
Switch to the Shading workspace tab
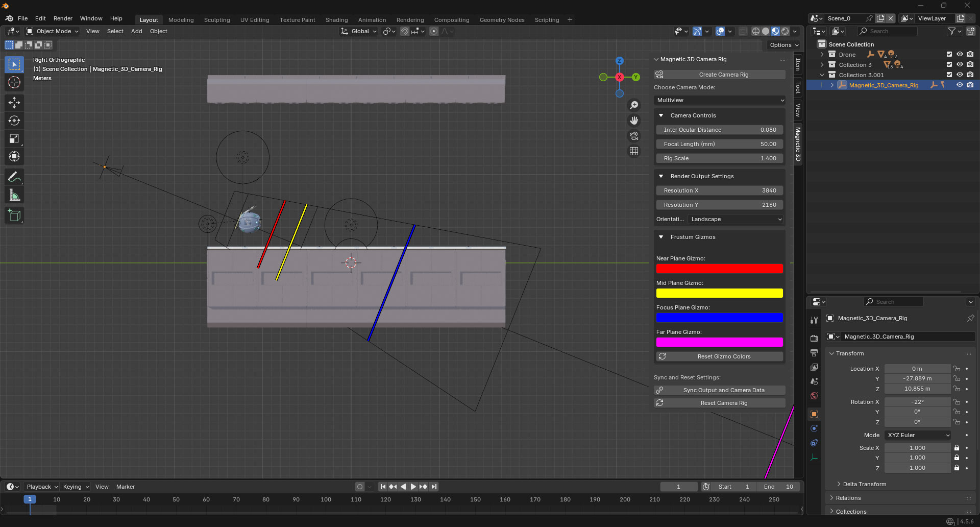click(336, 20)
